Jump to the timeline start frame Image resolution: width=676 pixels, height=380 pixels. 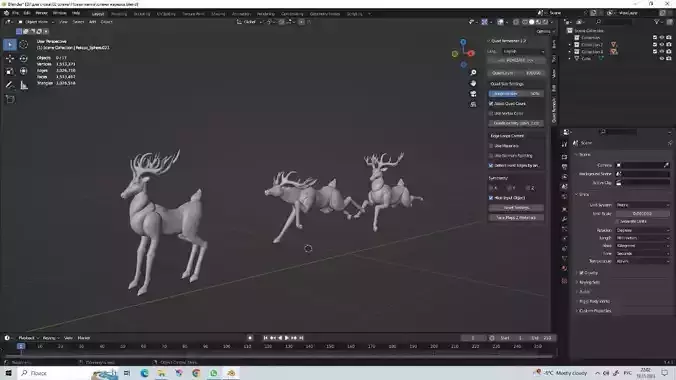coord(266,338)
